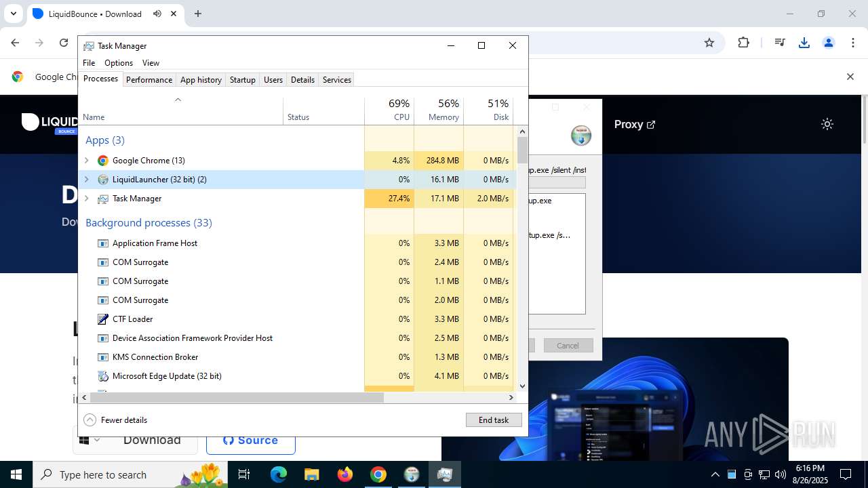Sort processes by Memory column
This screenshot has width=868, height=488.
point(439,110)
